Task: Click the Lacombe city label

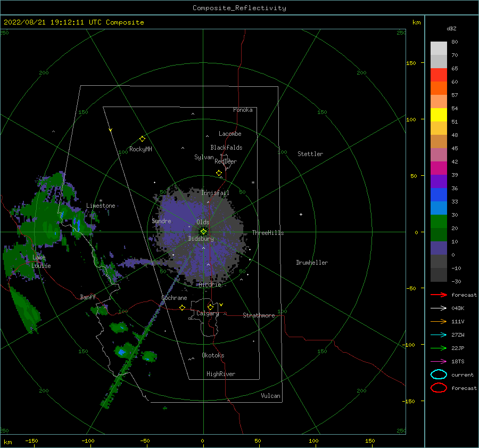Action: [230, 134]
